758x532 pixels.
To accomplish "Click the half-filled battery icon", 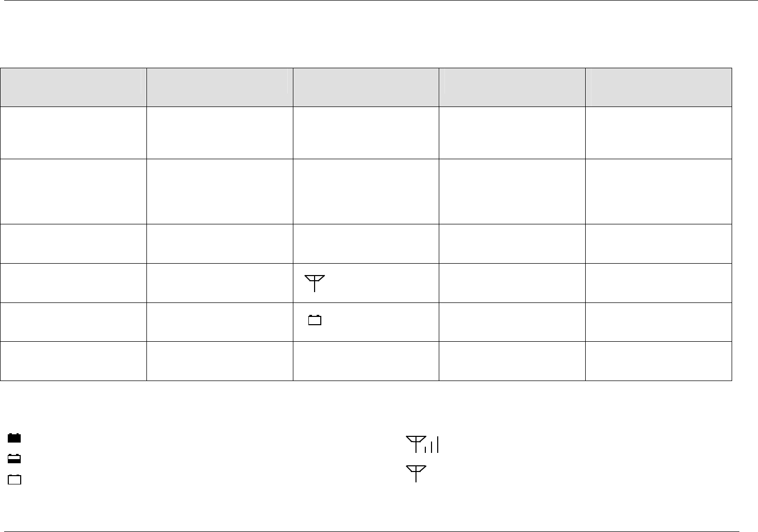I will 14,458.
